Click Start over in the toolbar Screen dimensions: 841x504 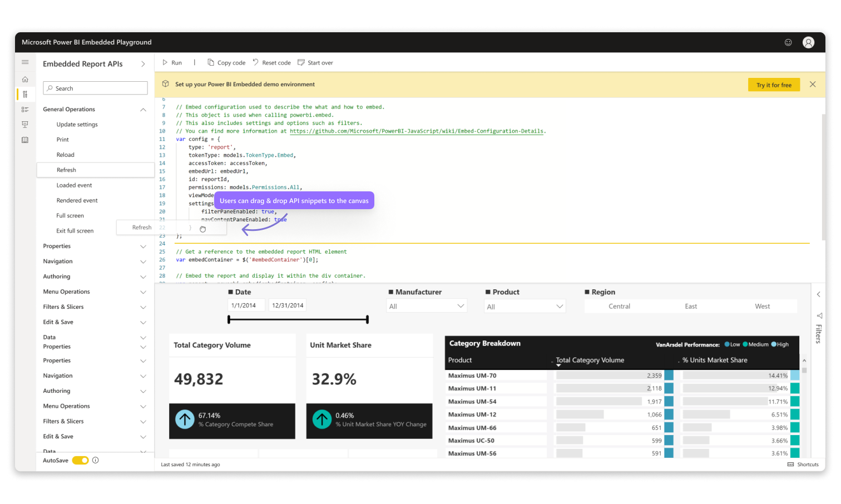(x=315, y=63)
